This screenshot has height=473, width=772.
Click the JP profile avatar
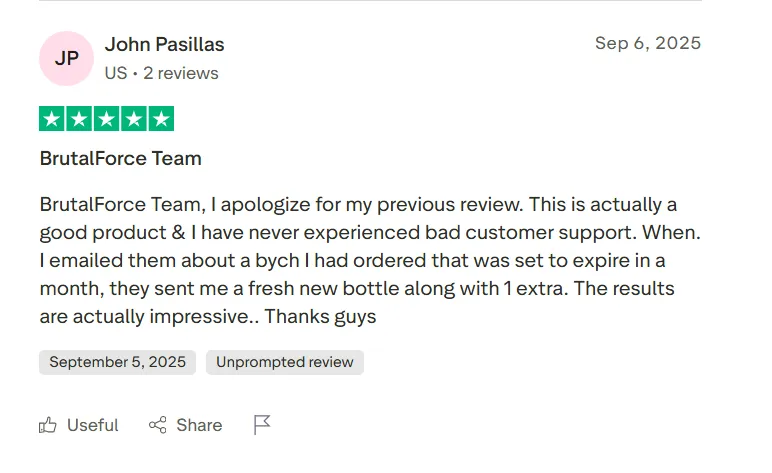tap(66, 58)
